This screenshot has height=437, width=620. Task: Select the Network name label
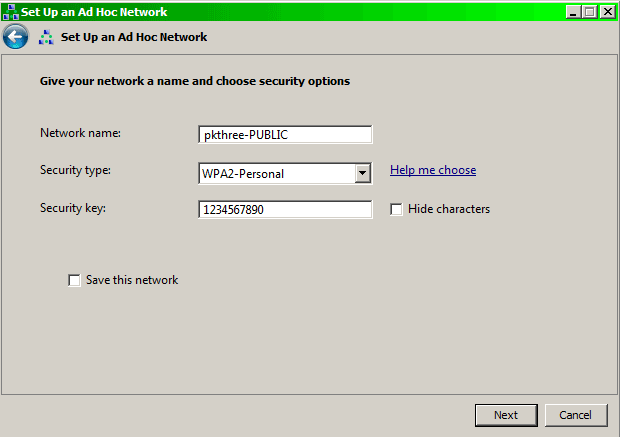click(x=80, y=133)
